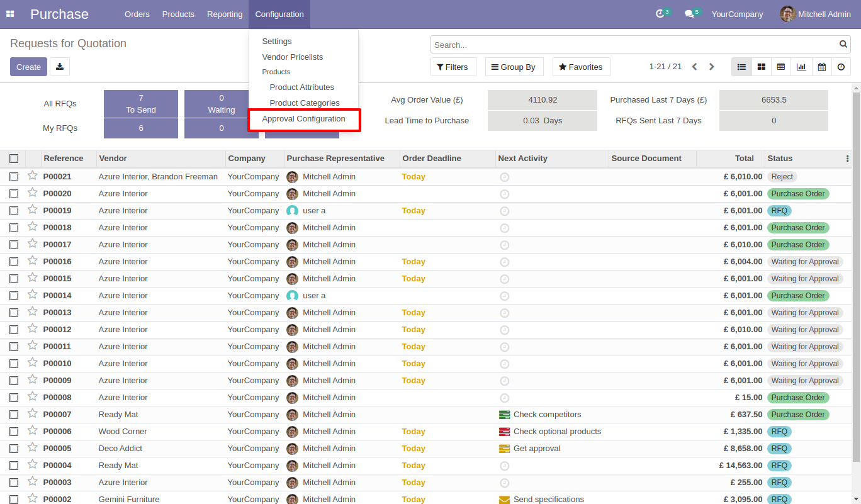Collapse the Configuration menu
Viewport: 861px width, 504px height.
tap(279, 14)
